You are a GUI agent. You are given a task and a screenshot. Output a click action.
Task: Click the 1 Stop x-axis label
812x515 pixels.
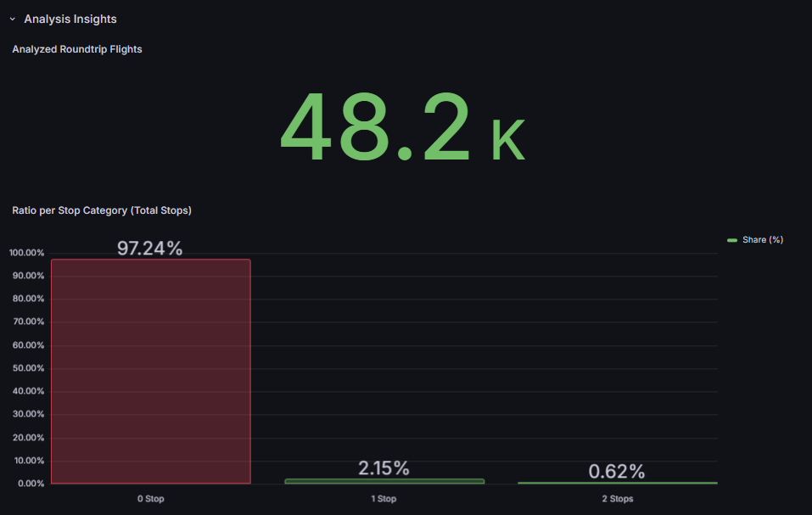384,499
